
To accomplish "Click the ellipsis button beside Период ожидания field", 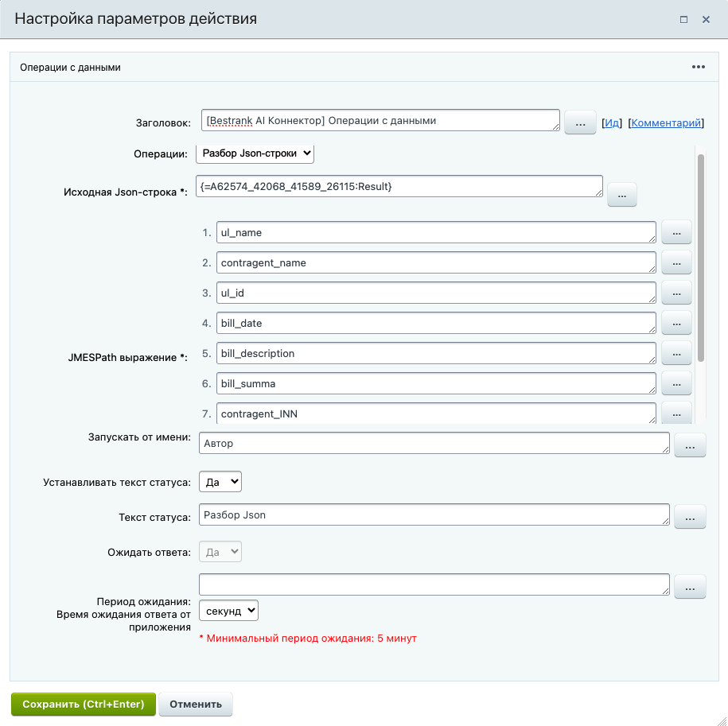I will [x=690, y=586].
